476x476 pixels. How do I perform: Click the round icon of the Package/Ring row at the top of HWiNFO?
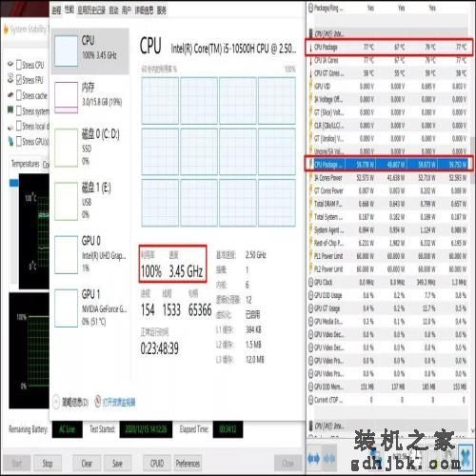point(311,8)
